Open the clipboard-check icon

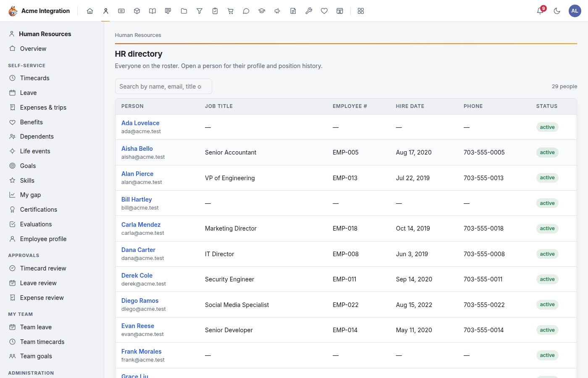(215, 11)
